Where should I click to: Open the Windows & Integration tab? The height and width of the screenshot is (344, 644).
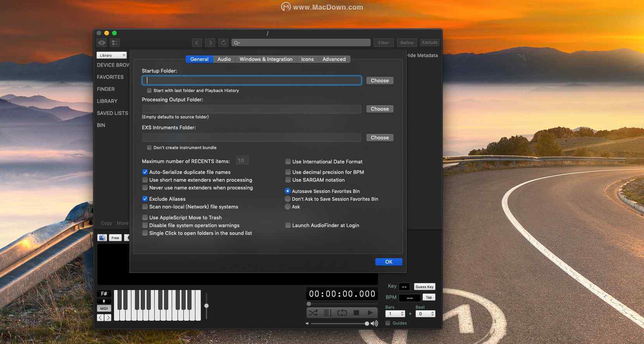point(266,59)
